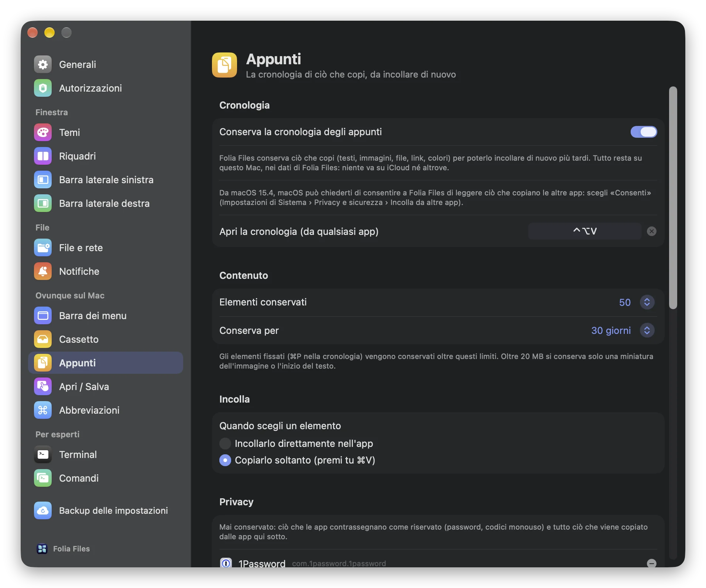
Task: Click the Per esperti sidebar header
Action: pyautogui.click(x=57, y=434)
